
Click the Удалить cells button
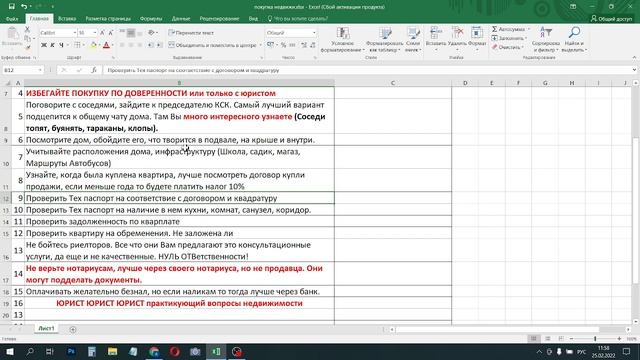coord(457,40)
